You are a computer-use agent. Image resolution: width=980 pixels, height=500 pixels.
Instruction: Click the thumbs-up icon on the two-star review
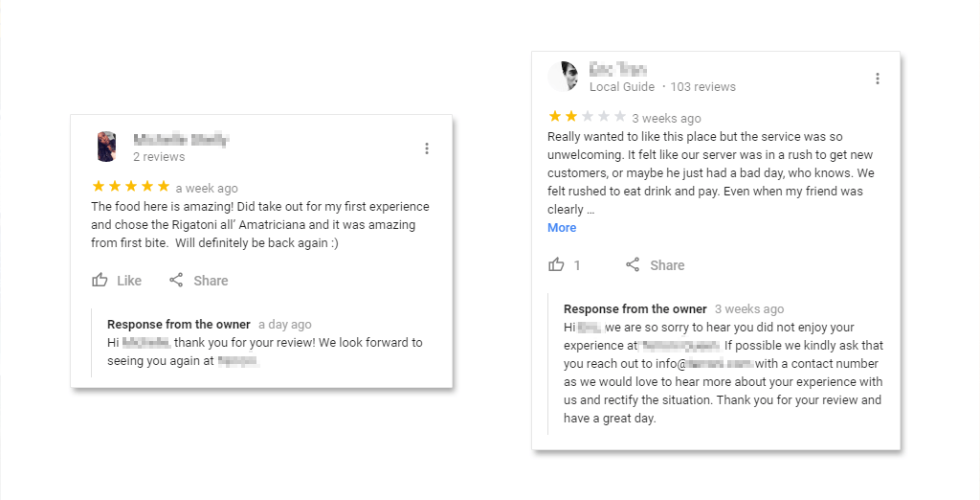pyautogui.click(x=556, y=264)
